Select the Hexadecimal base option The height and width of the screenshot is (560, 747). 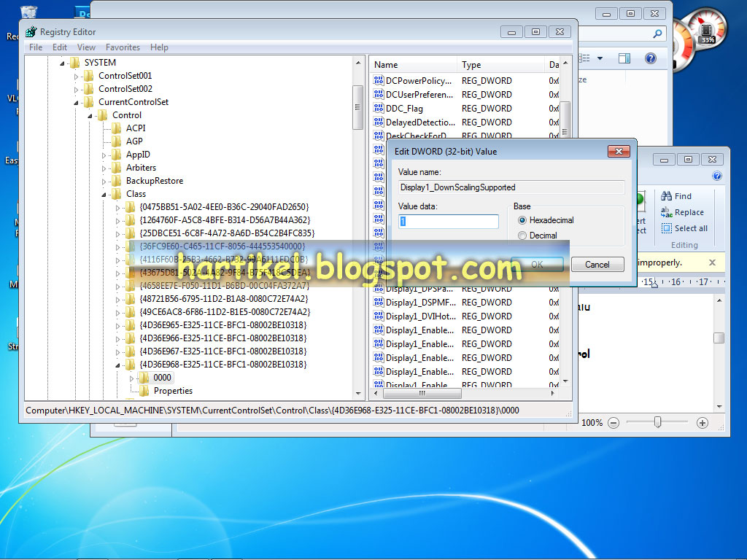click(522, 220)
